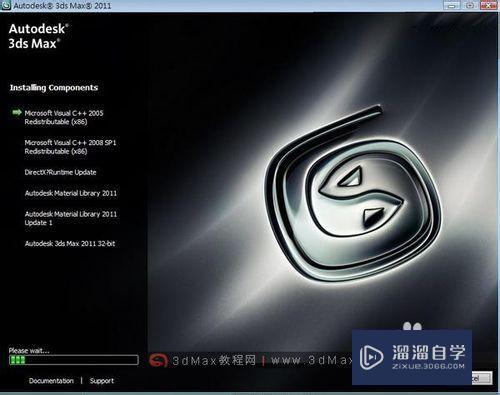Viewport: 500px width, 395px height.
Task: Select Autodesk Material Library 2011 Update 1
Action: coord(71,218)
